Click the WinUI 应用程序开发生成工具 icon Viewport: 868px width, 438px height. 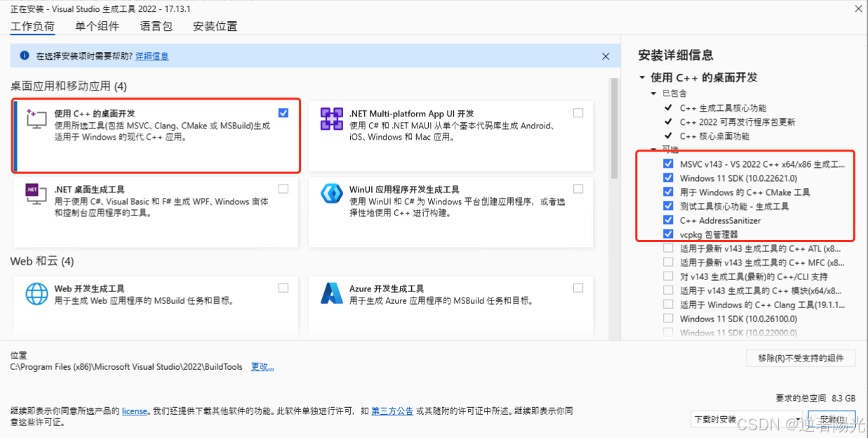point(331,194)
